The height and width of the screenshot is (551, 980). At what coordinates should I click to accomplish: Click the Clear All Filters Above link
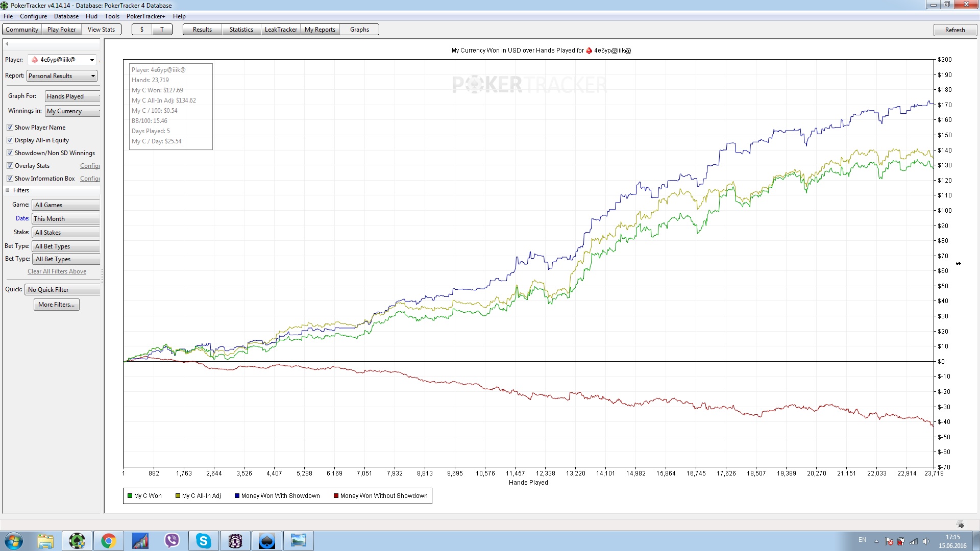point(57,271)
